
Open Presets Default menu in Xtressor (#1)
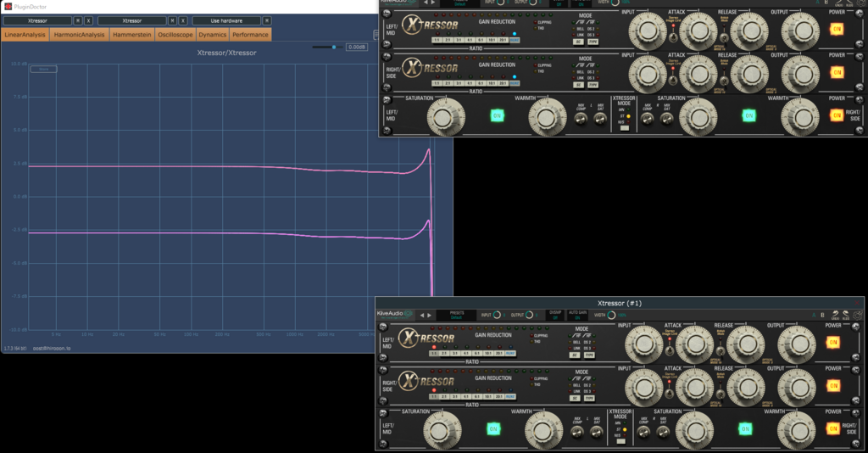(x=457, y=315)
